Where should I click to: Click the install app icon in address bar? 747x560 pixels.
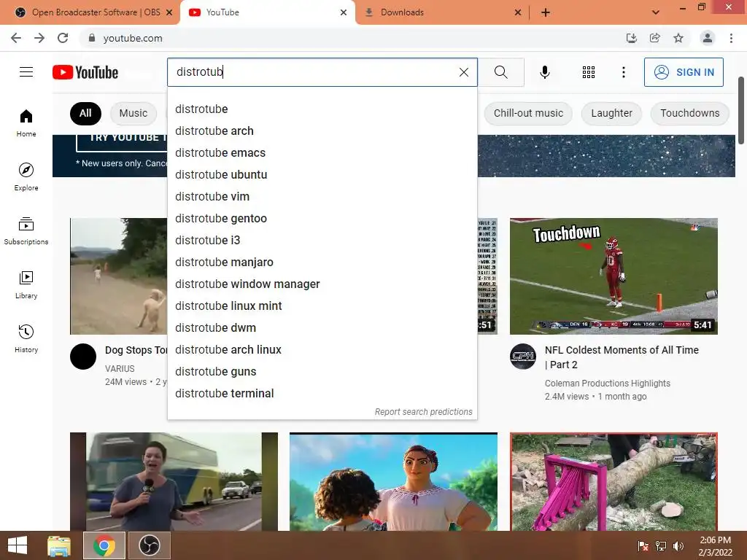tap(631, 38)
